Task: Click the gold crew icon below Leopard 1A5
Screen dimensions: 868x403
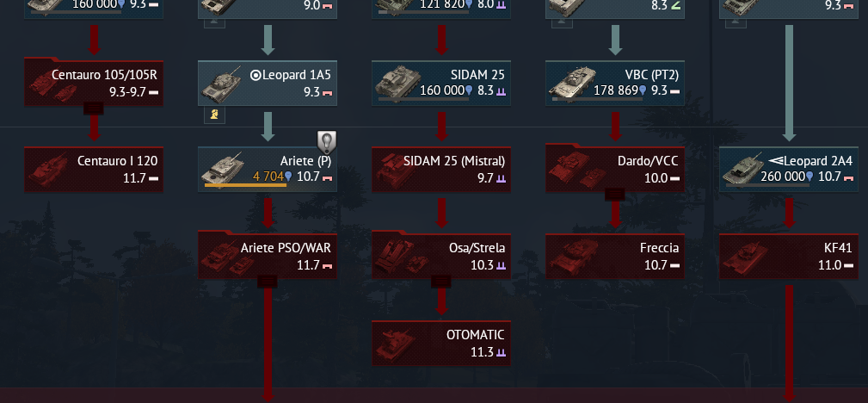Action: tap(214, 115)
